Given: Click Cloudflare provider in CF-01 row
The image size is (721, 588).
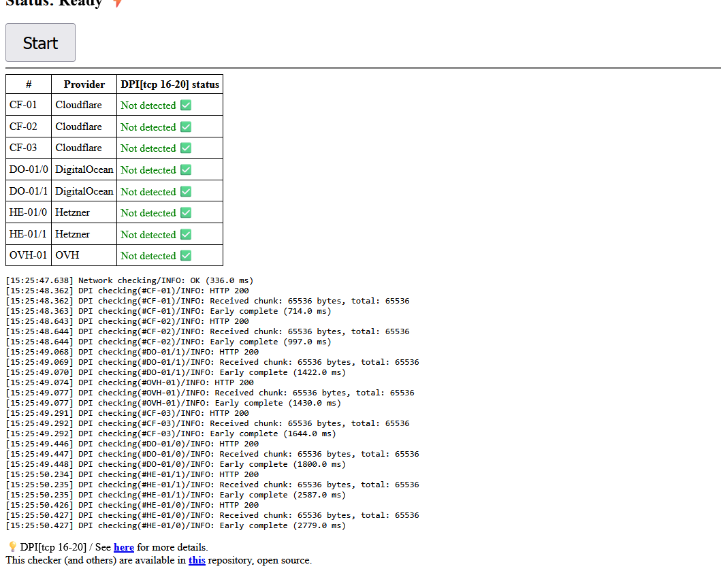Looking at the screenshot, I should (x=84, y=105).
